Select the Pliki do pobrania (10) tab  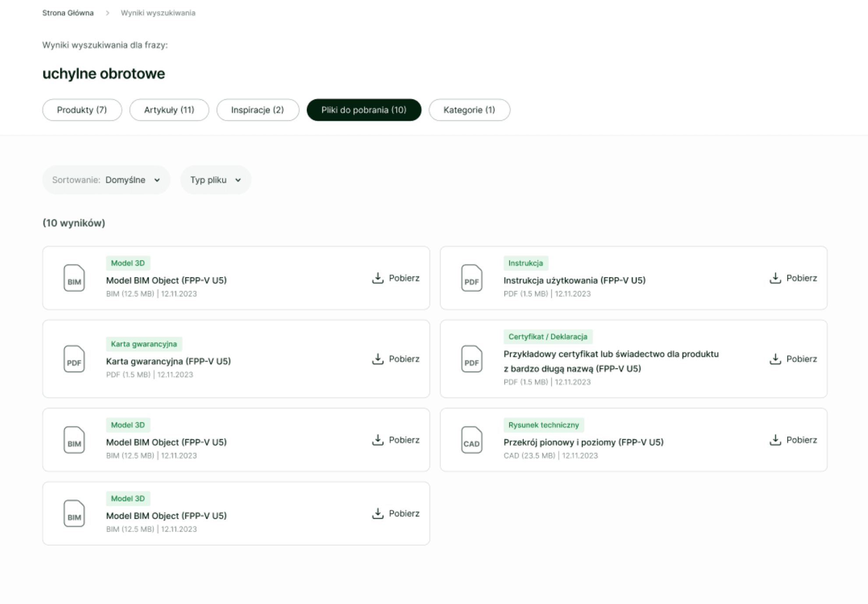pyautogui.click(x=364, y=110)
